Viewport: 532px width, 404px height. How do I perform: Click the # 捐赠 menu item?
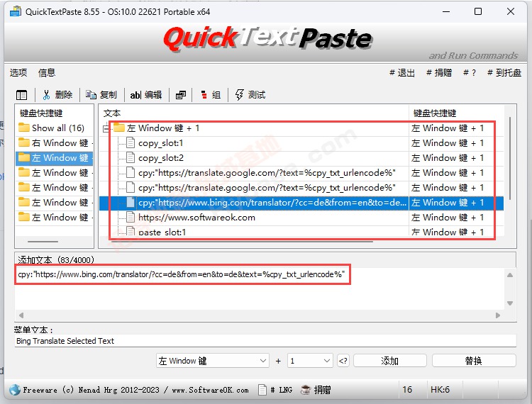tap(438, 73)
